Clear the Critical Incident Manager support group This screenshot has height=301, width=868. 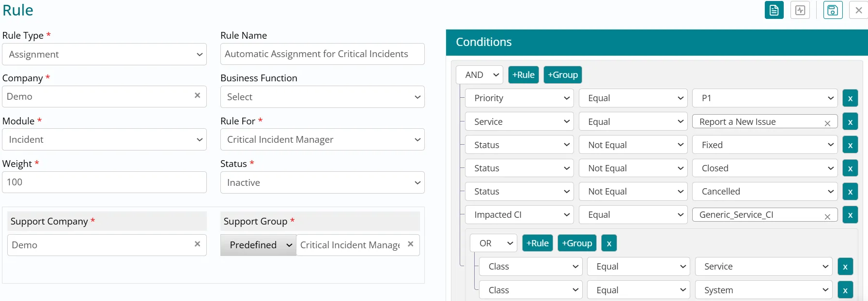click(410, 244)
